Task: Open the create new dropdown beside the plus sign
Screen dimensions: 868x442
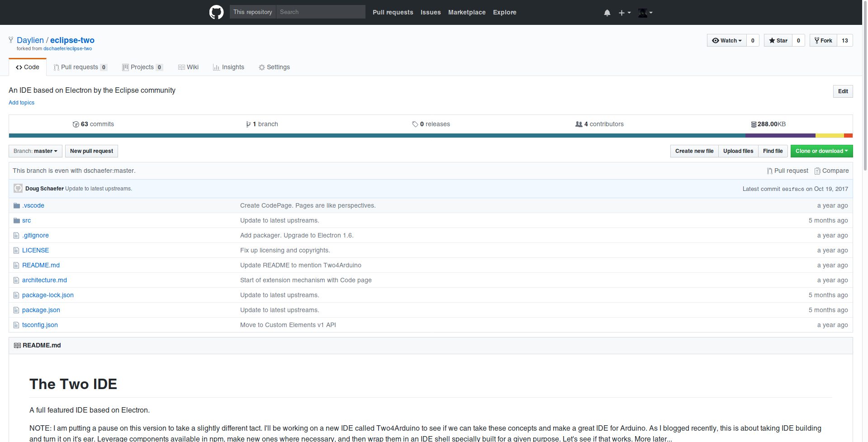Action: (x=623, y=12)
